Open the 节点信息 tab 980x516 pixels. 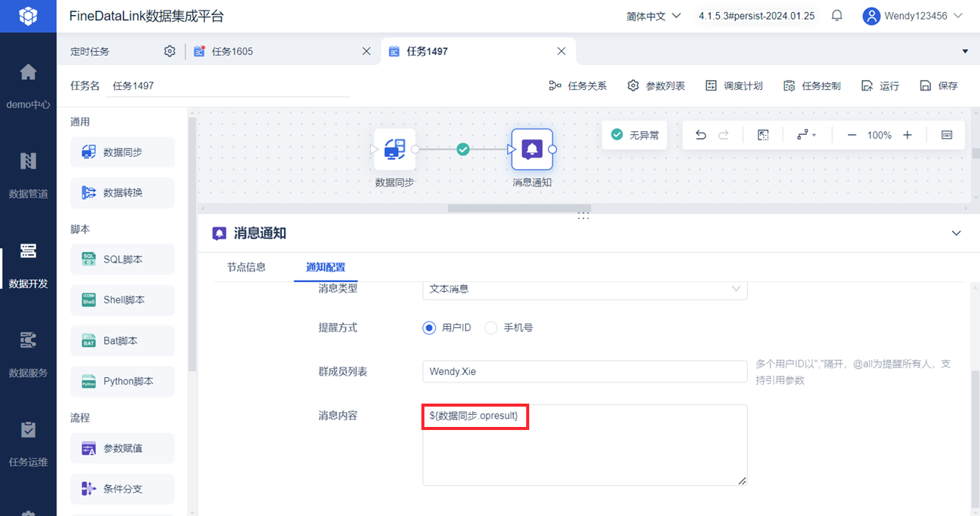[247, 267]
